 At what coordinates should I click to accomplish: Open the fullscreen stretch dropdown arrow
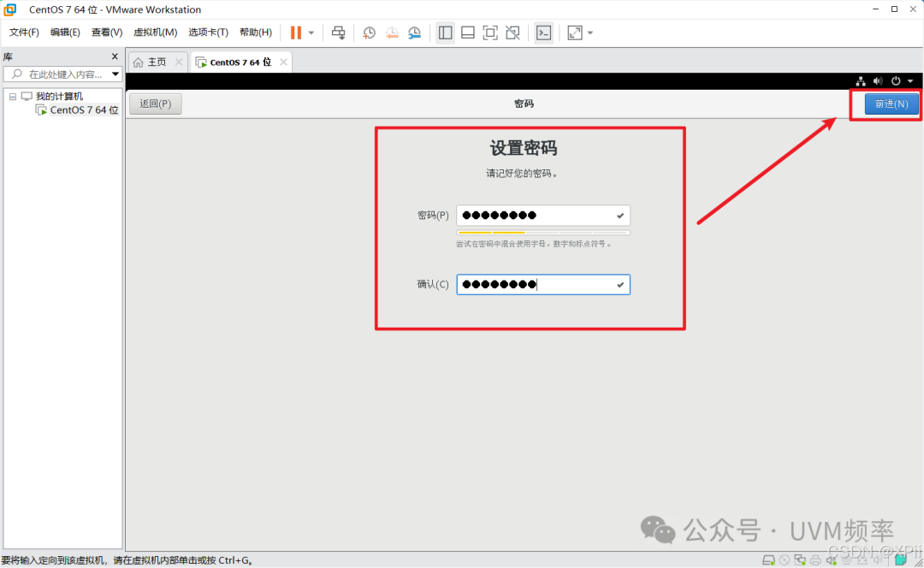(590, 33)
